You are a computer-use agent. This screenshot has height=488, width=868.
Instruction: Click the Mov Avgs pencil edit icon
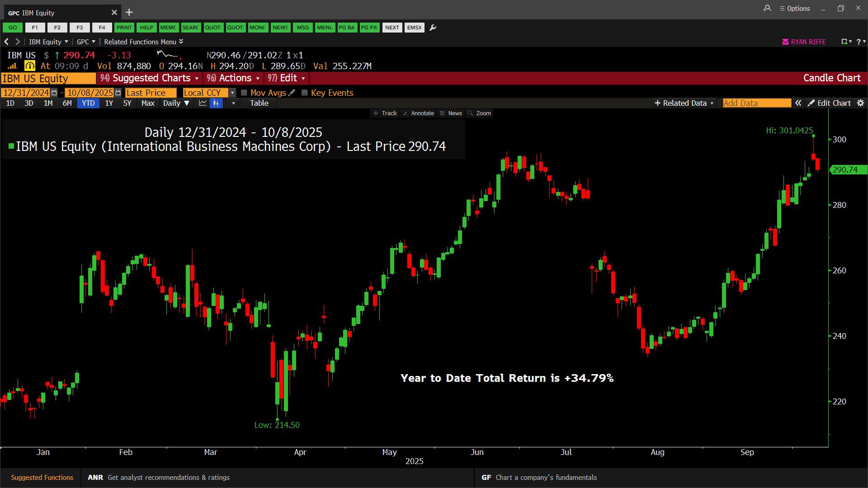click(x=292, y=93)
